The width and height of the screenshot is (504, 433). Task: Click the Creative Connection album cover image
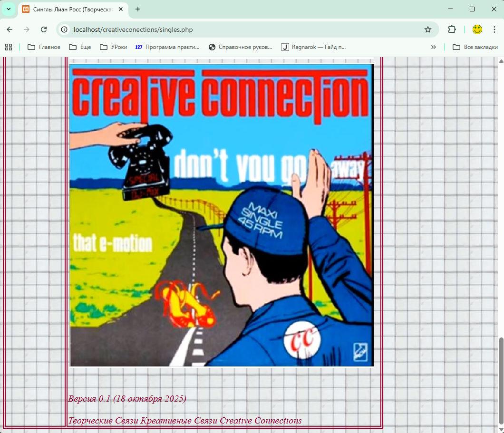pos(222,215)
